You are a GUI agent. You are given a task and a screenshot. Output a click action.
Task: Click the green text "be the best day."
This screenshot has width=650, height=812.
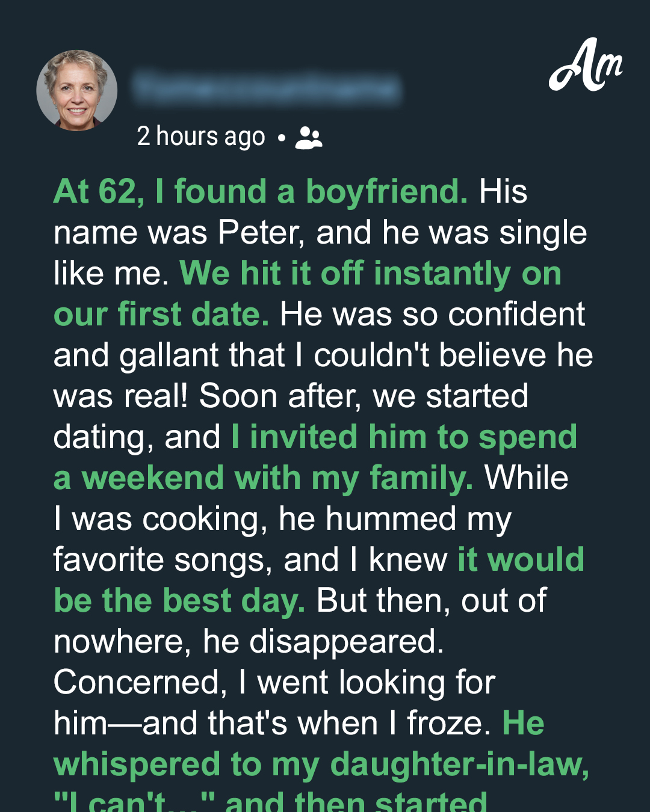pos(179,601)
